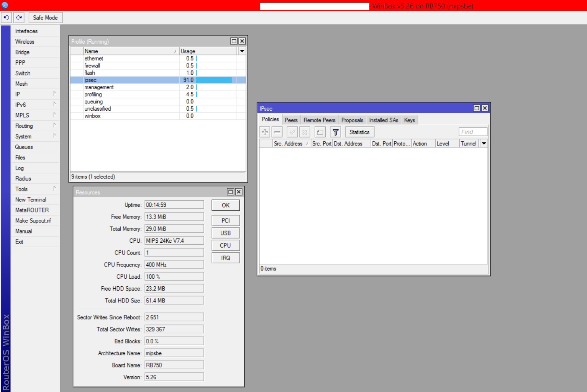Viewport: 587px width, 392px height.
Task: Open IPsec Statistics
Action: [x=359, y=132]
